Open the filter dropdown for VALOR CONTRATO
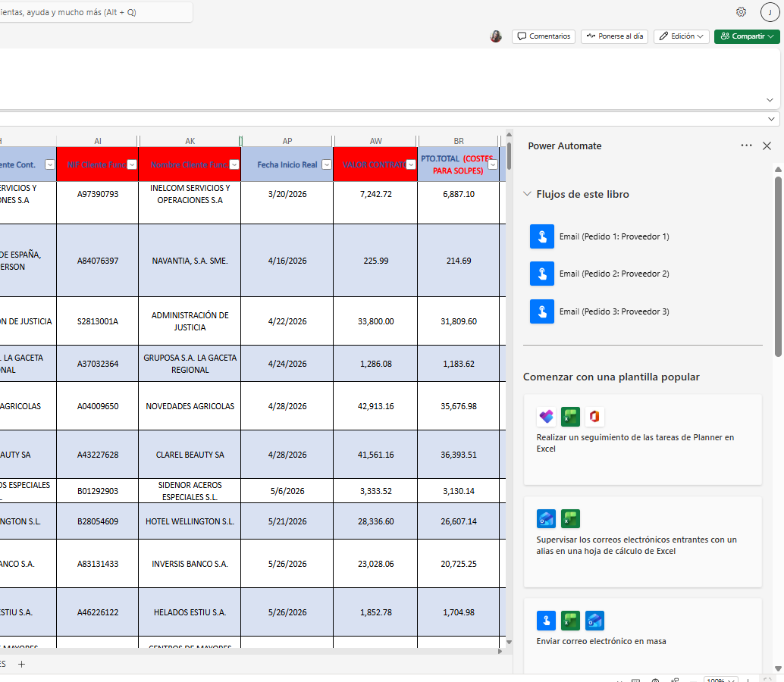This screenshot has height=682, width=784. pos(410,164)
